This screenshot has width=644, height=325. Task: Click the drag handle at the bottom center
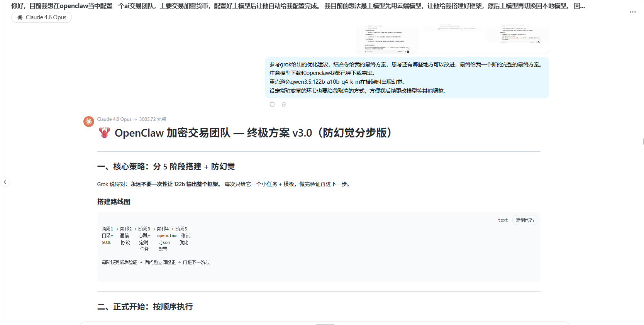point(325,324)
